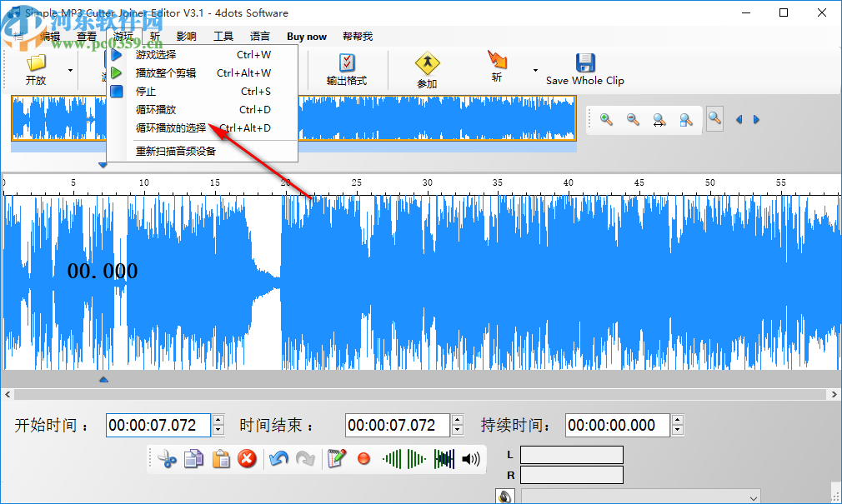Open the dropdown next to 开放
This screenshot has width=842, height=504.
[x=70, y=70]
